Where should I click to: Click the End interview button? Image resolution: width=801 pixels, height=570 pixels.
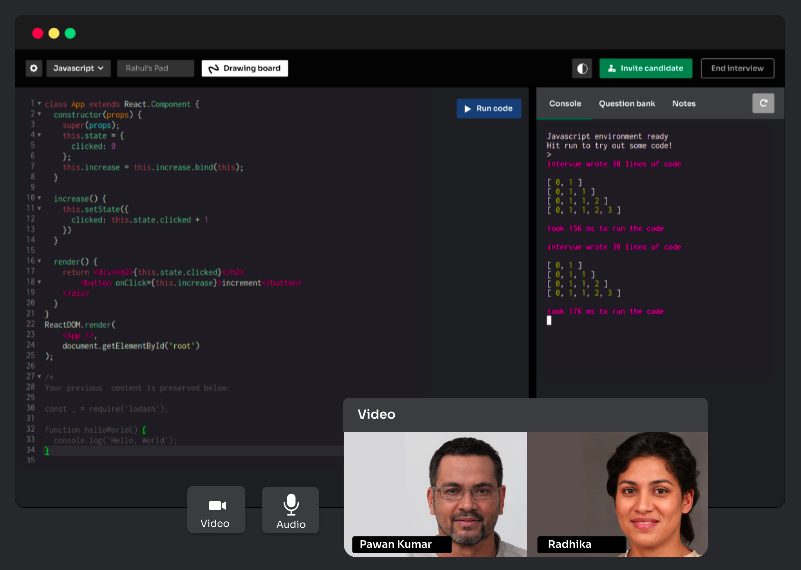(737, 68)
